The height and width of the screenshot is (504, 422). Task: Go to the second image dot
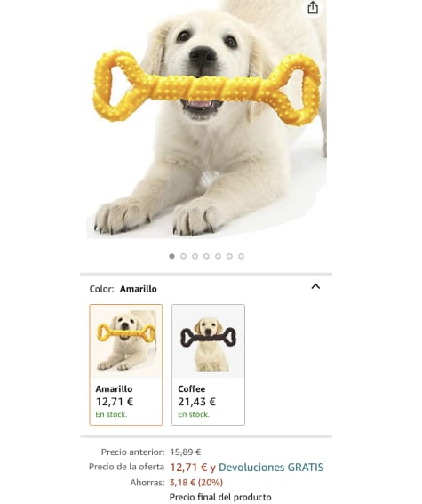click(183, 256)
